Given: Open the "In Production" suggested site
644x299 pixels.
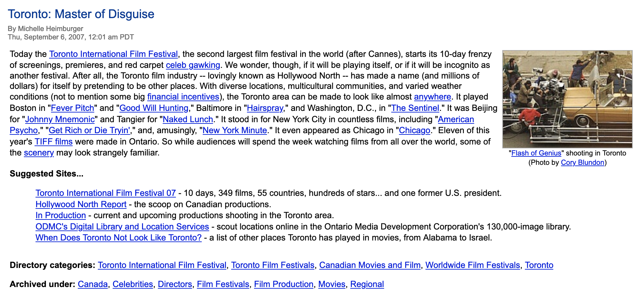Looking at the screenshot, I should [61, 215].
